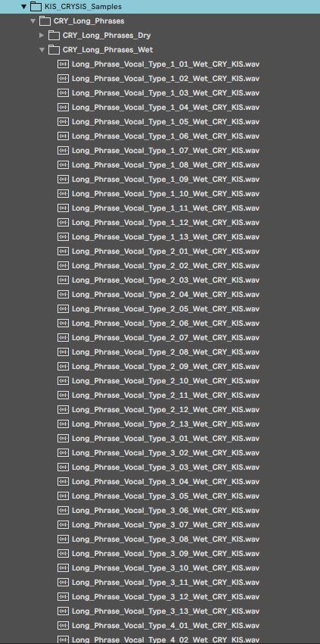Select Long_Phrase_Vocal_Type_3_03_Wet_CRY_KIS.wav
This screenshot has width=320, height=644.
tap(166, 467)
